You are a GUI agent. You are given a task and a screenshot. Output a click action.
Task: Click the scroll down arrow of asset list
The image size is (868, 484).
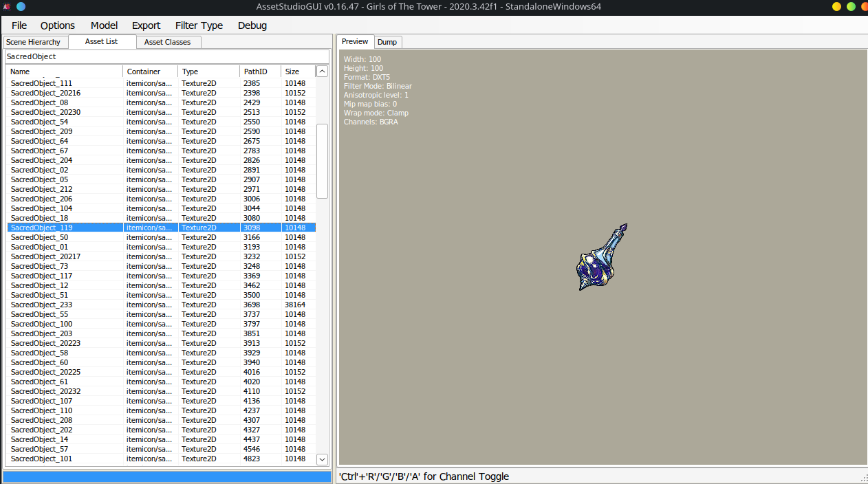pos(322,459)
